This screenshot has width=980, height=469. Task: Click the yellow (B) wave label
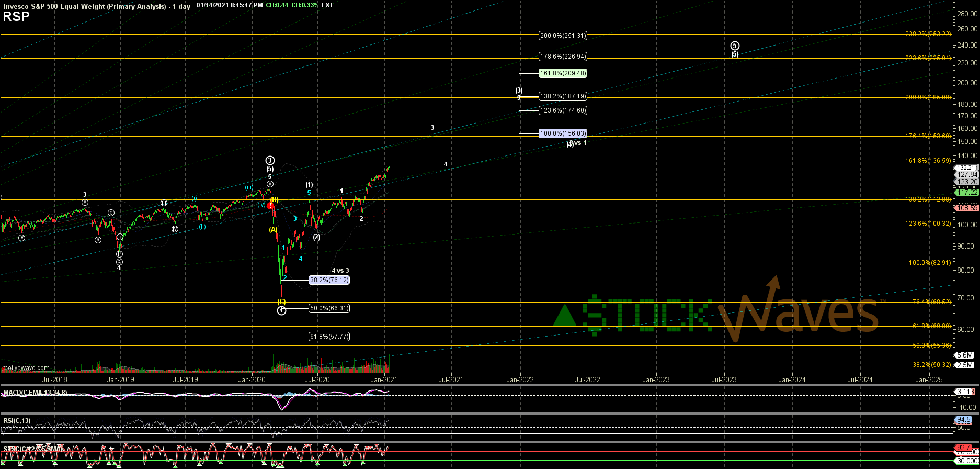pyautogui.click(x=274, y=199)
